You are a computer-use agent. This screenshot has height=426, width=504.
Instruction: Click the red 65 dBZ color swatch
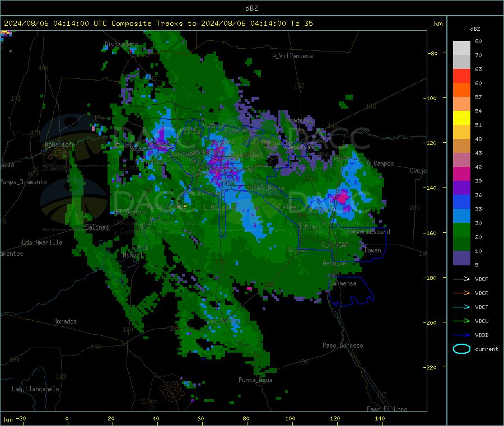(461, 76)
